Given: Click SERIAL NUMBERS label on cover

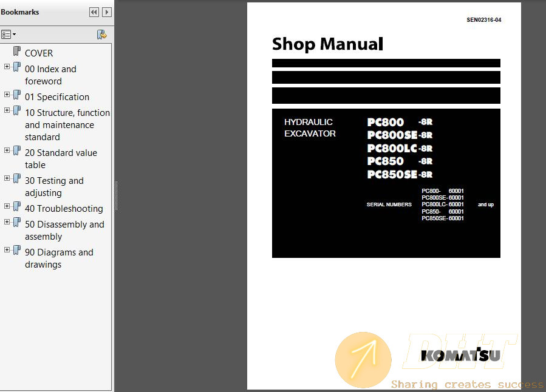Looking at the screenshot, I should [x=389, y=204].
